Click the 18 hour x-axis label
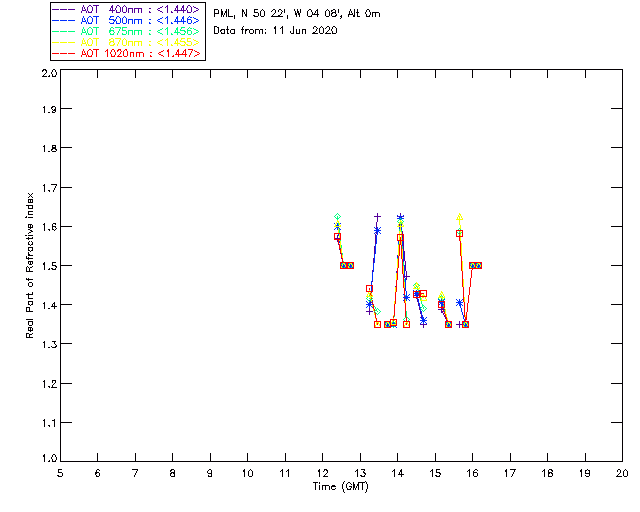Viewport: 640px width, 512px height. 547,473
